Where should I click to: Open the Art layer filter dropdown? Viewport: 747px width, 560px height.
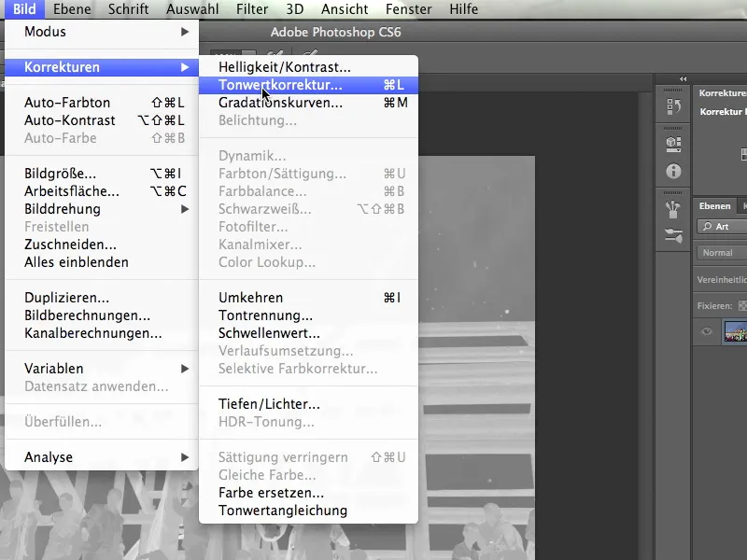pyautogui.click(x=722, y=227)
